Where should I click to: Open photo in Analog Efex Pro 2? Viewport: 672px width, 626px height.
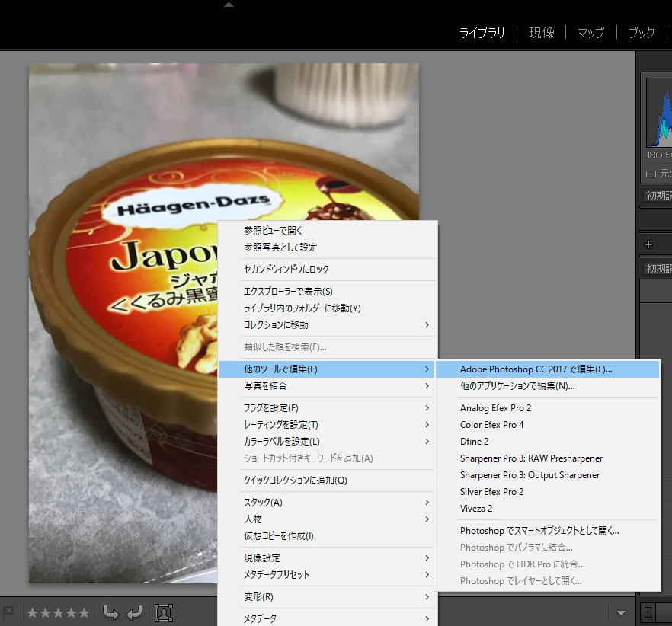pos(547,408)
